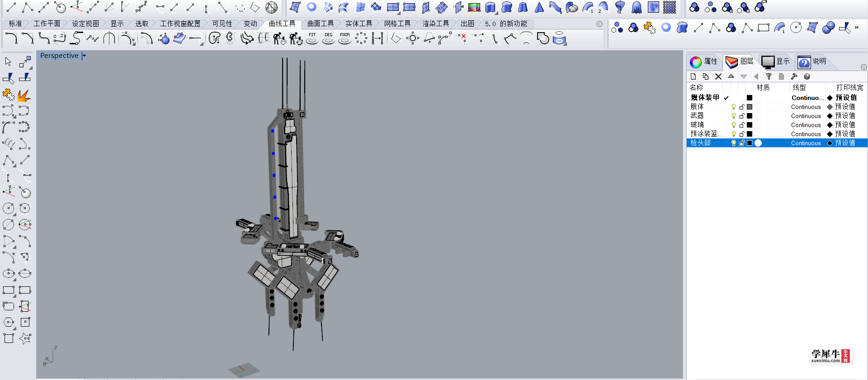Screen dimensions: 868x380
Task: Toggle lock icon of 舰体 layer
Action: point(742,107)
